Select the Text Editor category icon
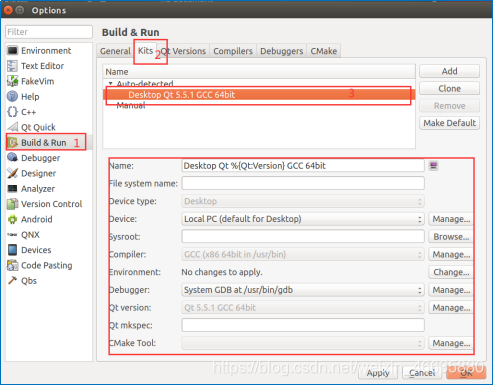Screen dimensions: 494x386 click(12, 66)
